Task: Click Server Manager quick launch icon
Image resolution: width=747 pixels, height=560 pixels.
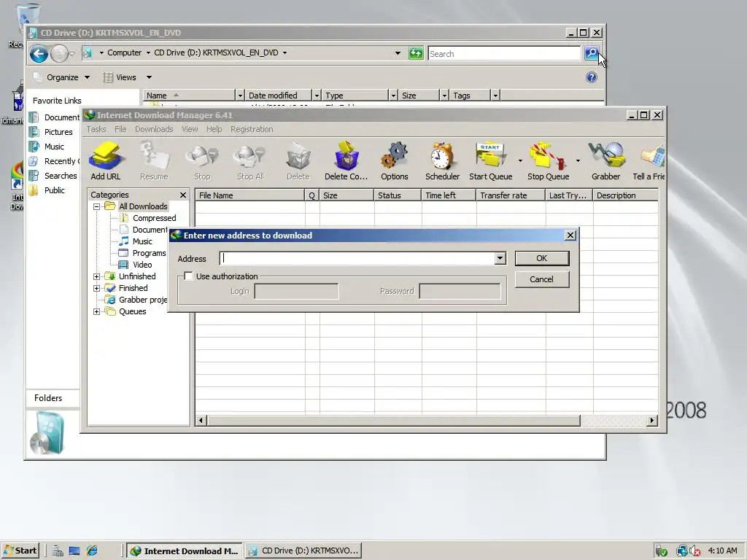Action: point(58,551)
